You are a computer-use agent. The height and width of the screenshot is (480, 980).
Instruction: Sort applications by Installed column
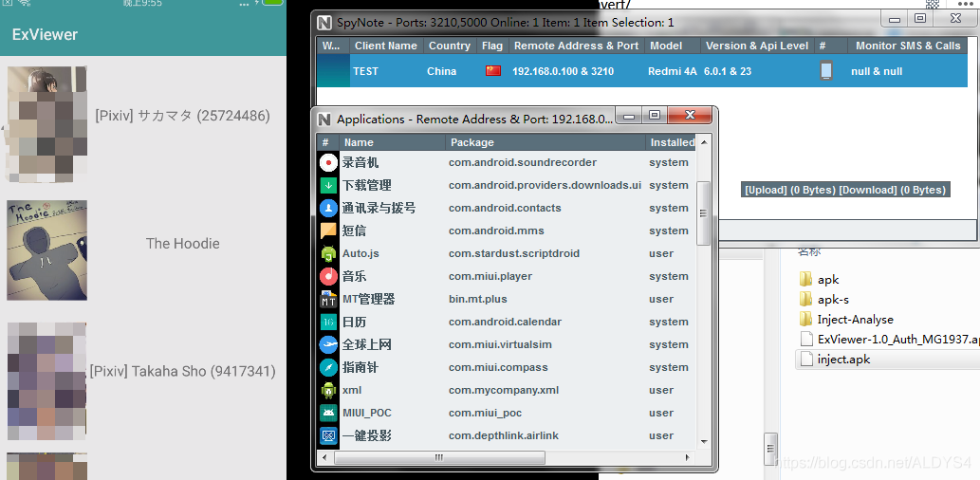(x=671, y=142)
